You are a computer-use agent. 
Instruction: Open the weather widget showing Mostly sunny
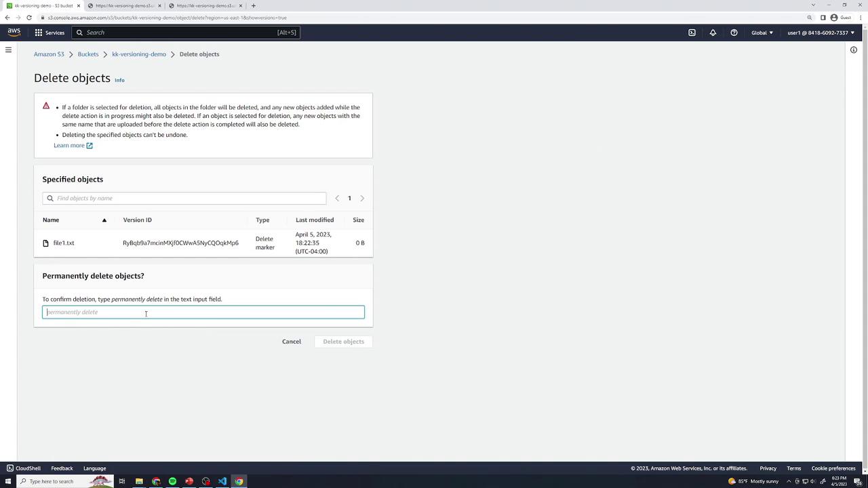point(753,481)
